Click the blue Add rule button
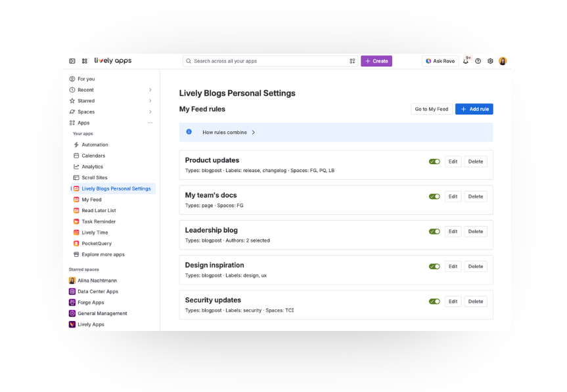This screenshot has height=392, width=567. (474, 109)
